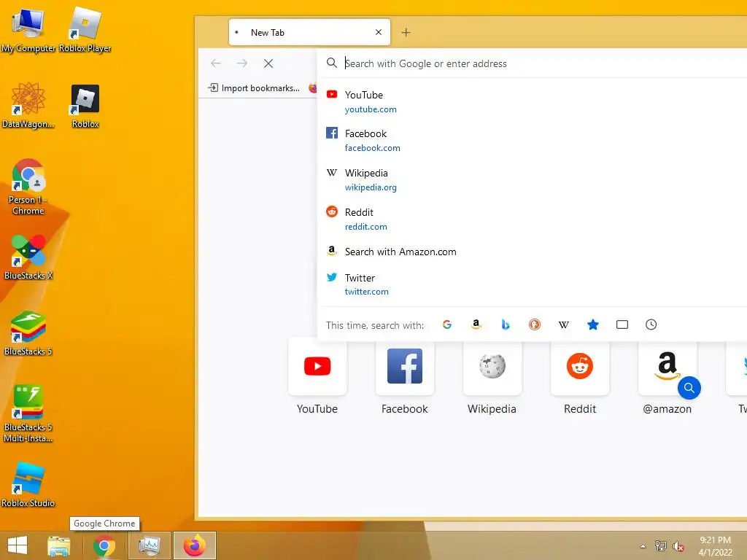Open the clock showing 9:21 PM
747x560 pixels.
point(715,546)
